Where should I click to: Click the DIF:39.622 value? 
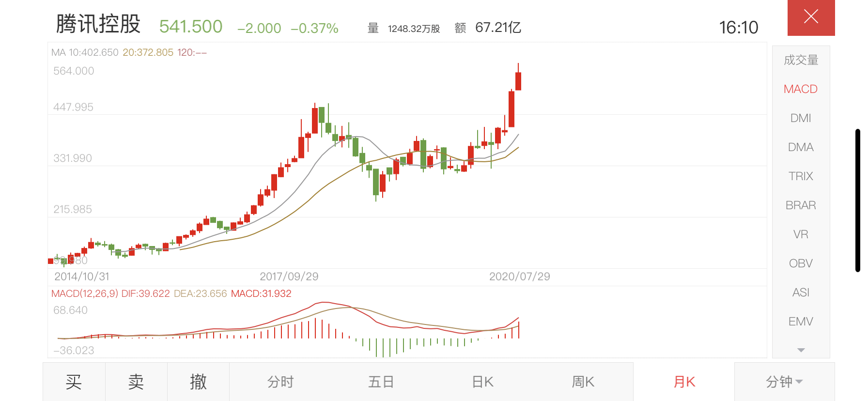click(x=145, y=293)
